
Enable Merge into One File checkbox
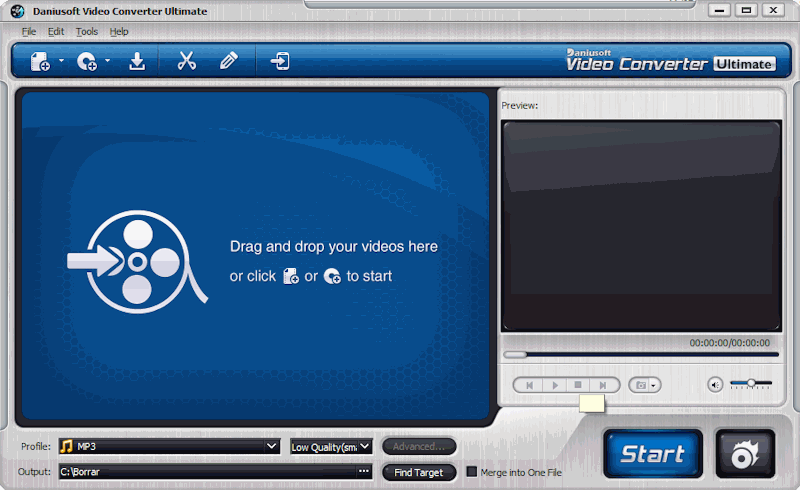pos(472,472)
